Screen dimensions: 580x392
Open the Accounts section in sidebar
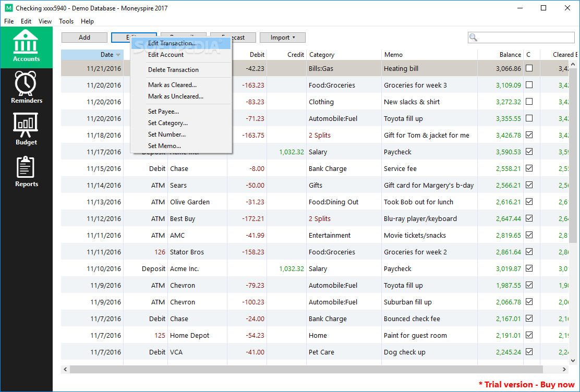click(x=26, y=47)
